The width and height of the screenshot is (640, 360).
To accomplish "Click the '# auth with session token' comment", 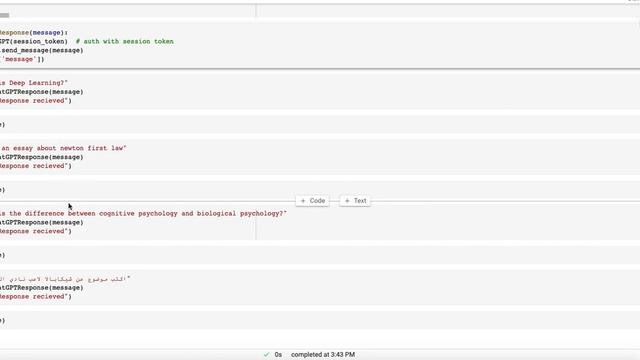I will pyautogui.click(x=124, y=41).
